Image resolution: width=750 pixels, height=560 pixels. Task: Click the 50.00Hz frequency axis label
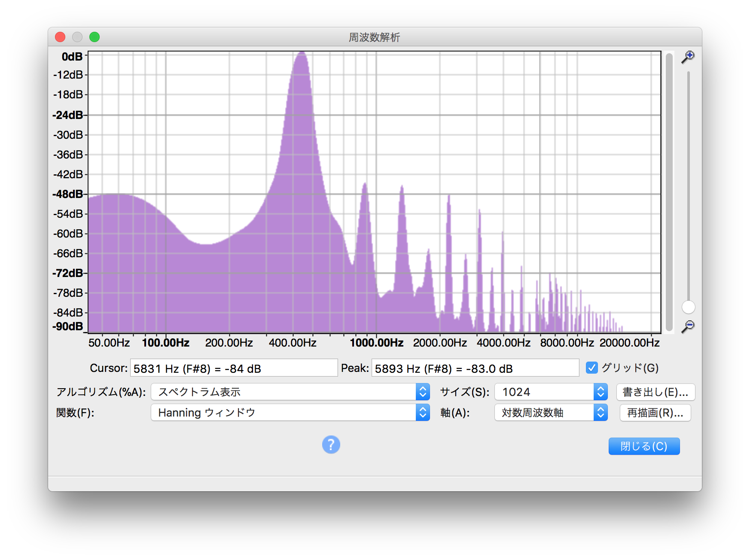[109, 343]
